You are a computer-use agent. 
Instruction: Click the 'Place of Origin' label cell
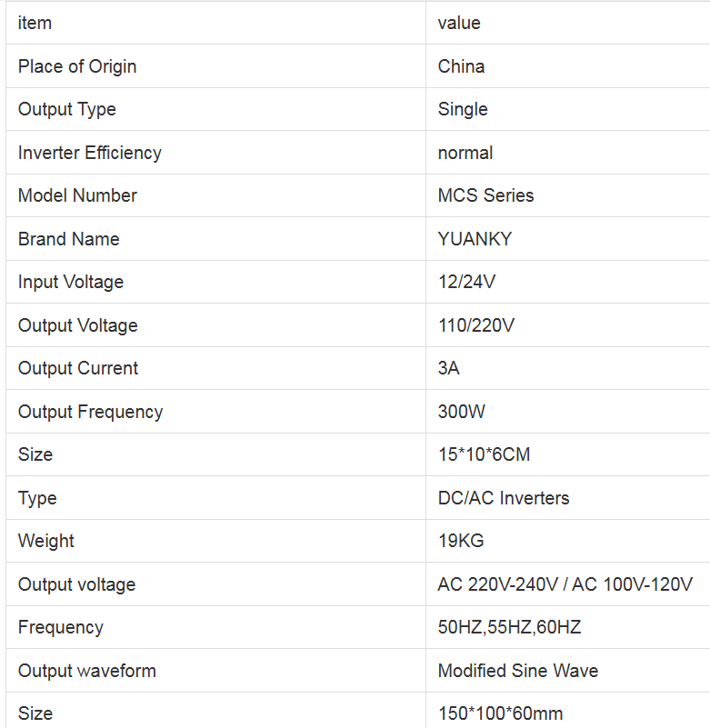(x=77, y=66)
